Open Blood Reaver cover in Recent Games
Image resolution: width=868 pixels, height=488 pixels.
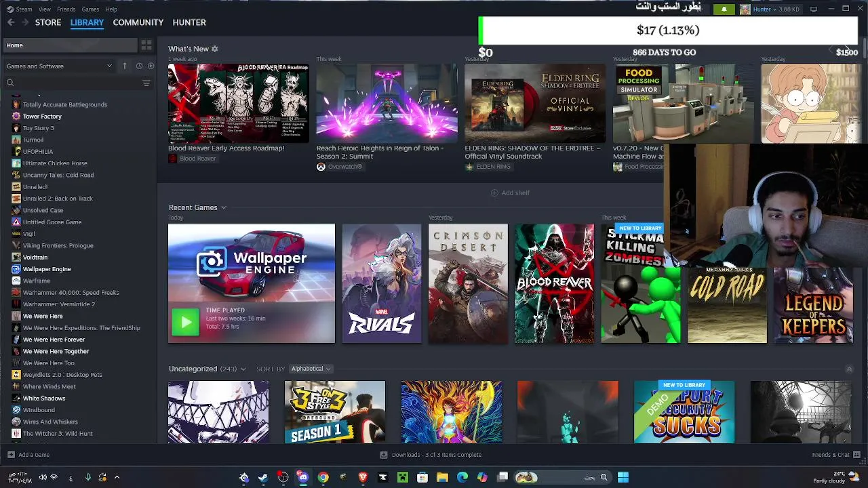(x=554, y=283)
